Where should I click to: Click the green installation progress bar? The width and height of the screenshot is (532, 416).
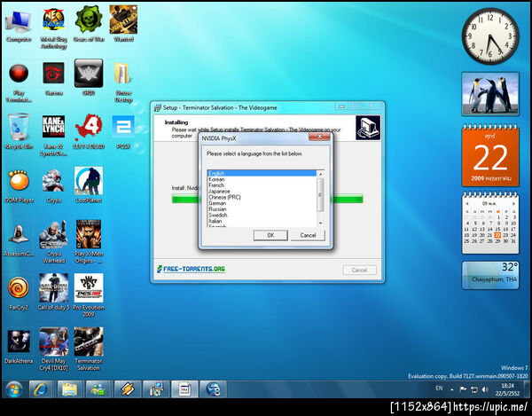point(268,199)
